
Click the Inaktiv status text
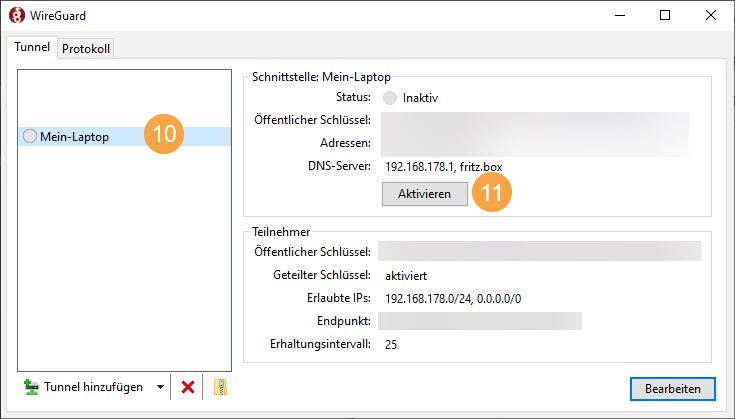tap(420, 98)
